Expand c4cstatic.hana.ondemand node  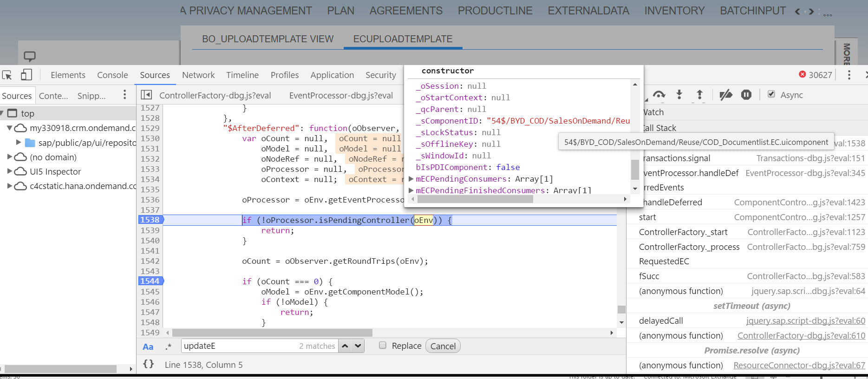pos(9,186)
